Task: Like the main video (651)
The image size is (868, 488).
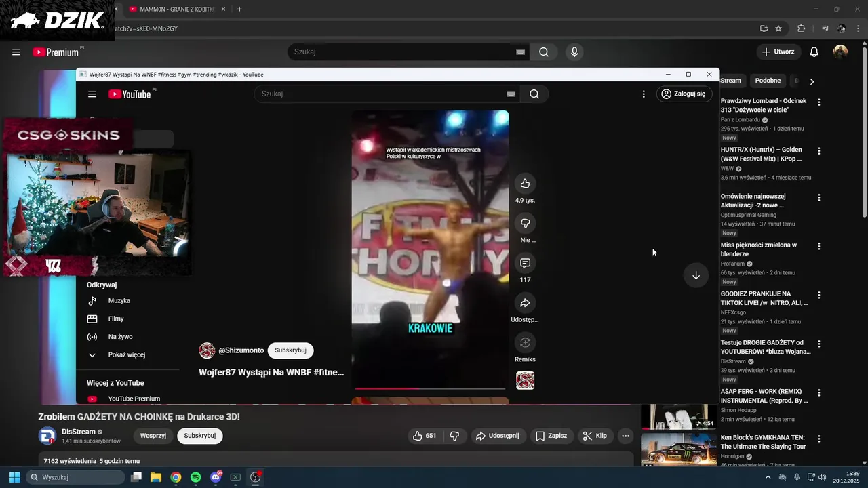Action: (425, 436)
